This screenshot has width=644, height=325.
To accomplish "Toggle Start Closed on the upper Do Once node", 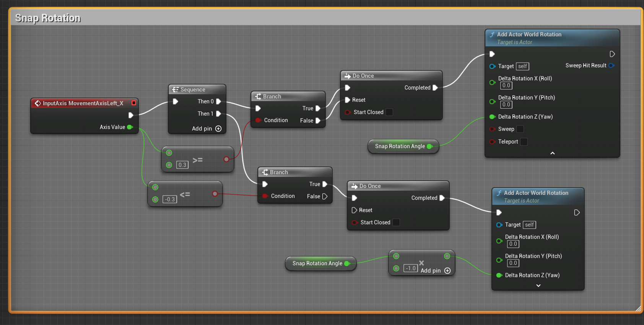I will point(389,112).
